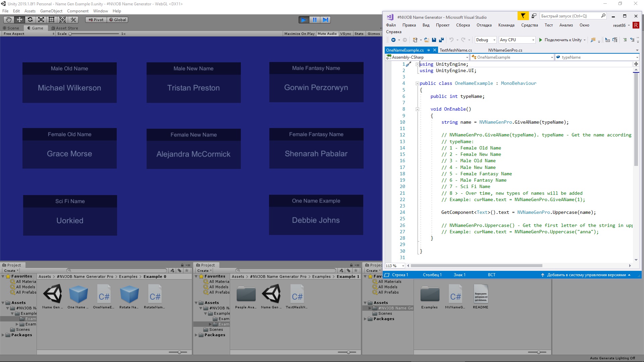The height and width of the screenshot is (362, 644).
Task: Click the Rect Transform tool icon
Action: click(52, 19)
